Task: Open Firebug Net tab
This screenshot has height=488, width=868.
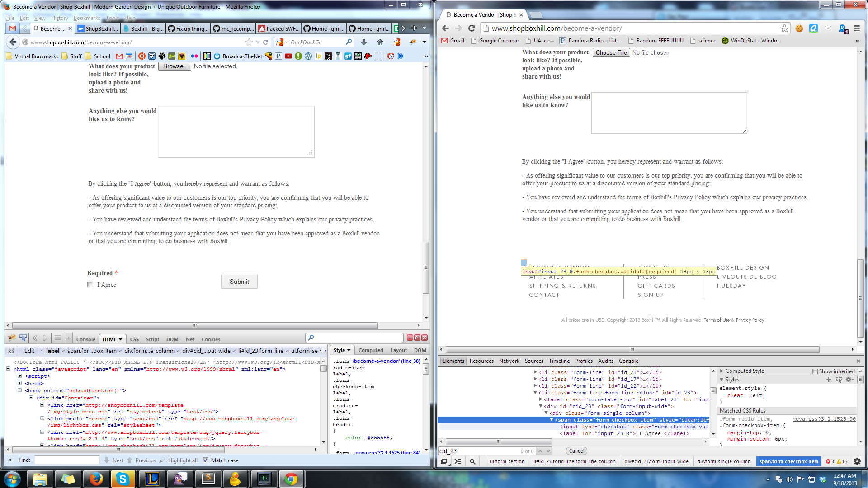Action: (190, 339)
